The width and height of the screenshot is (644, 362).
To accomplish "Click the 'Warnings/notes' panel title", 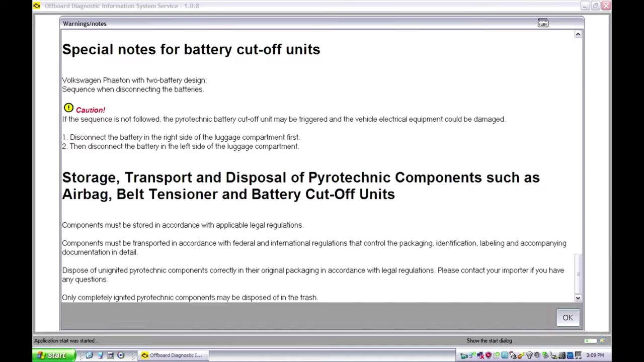I will (x=85, y=24).
